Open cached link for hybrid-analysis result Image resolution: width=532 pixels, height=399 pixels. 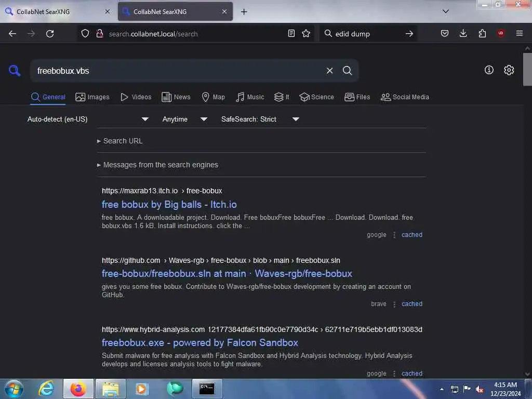(x=412, y=374)
